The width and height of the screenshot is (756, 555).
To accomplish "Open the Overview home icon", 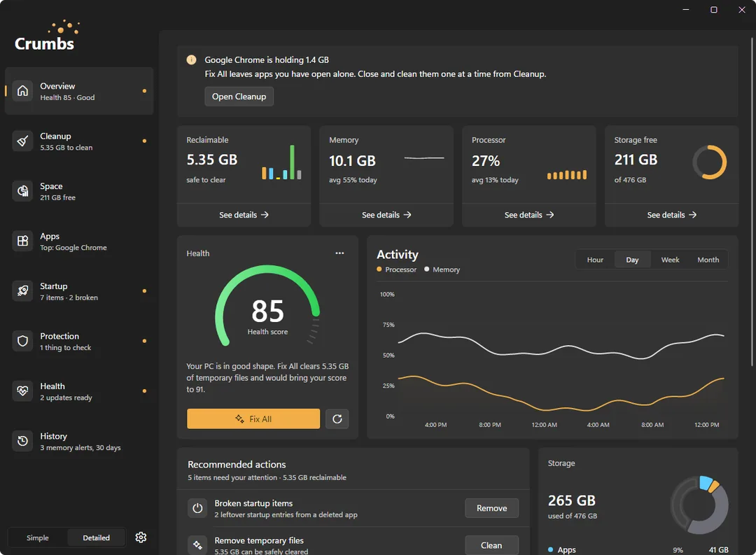I will click(x=22, y=91).
